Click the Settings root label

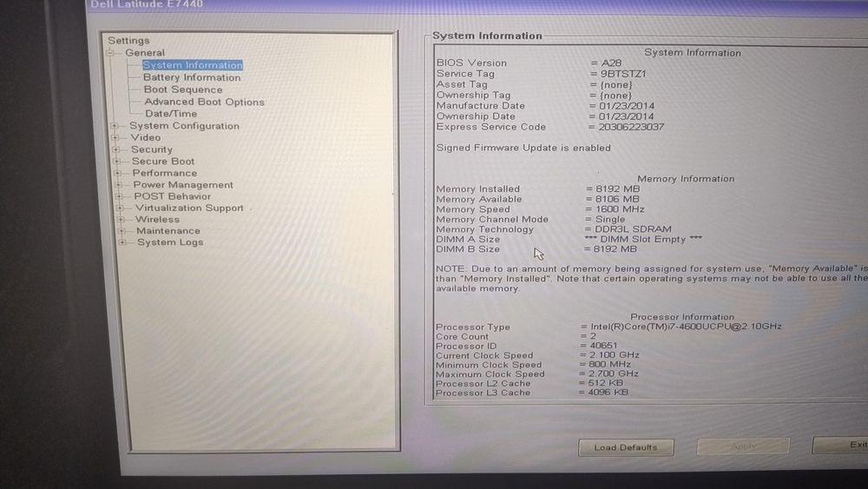tap(128, 41)
